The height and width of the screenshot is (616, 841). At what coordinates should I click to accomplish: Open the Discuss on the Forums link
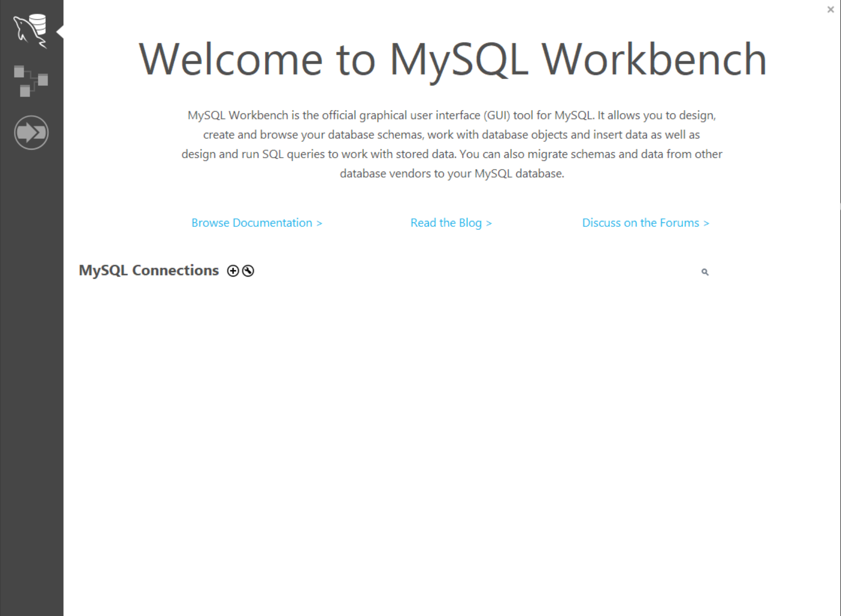646,223
